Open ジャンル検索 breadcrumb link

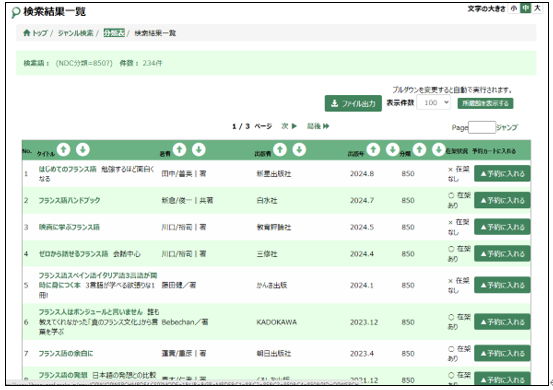pos(75,33)
